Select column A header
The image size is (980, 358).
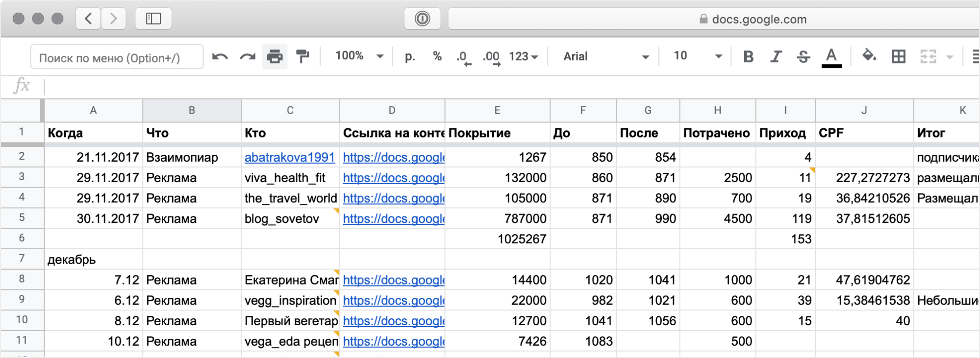(x=93, y=111)
